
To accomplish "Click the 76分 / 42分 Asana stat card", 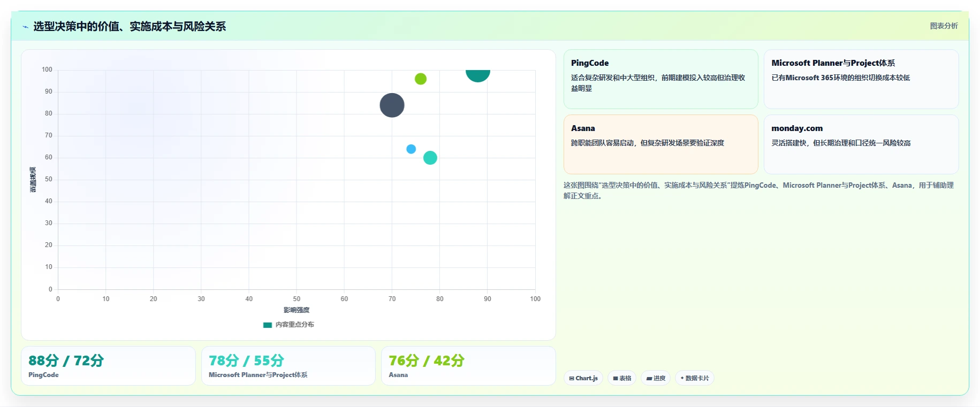I will point(468,366).
